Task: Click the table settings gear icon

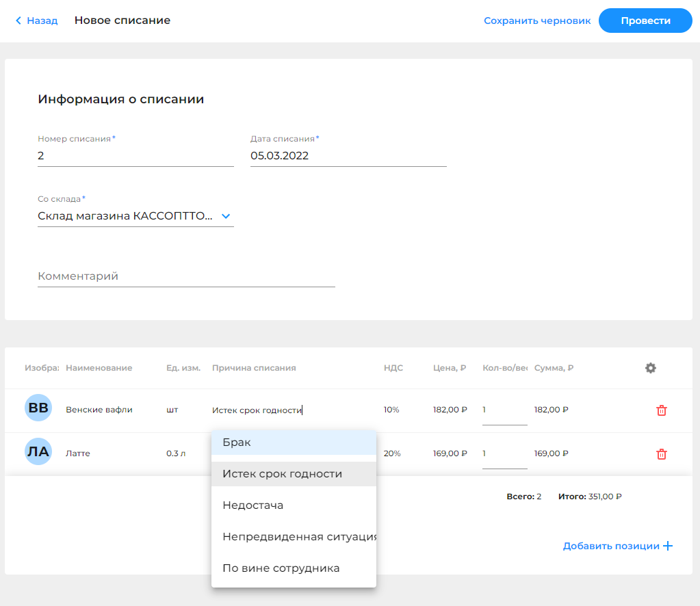Action: pyautogui.click(x=650, y=368)
